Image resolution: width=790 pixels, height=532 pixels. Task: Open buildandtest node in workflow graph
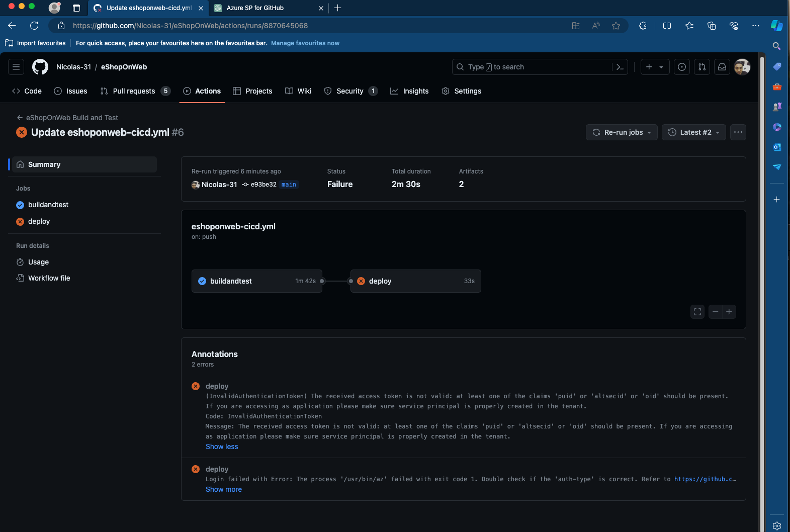[257, 281]
